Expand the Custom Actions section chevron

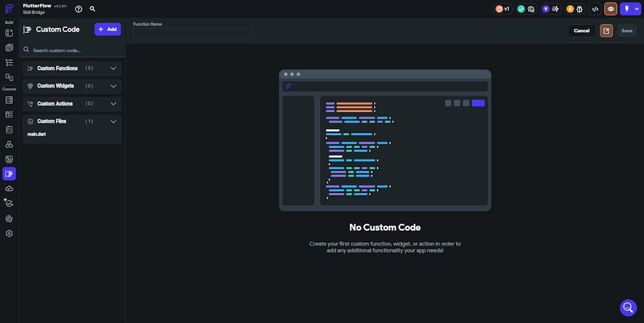[x=113, y=104]
